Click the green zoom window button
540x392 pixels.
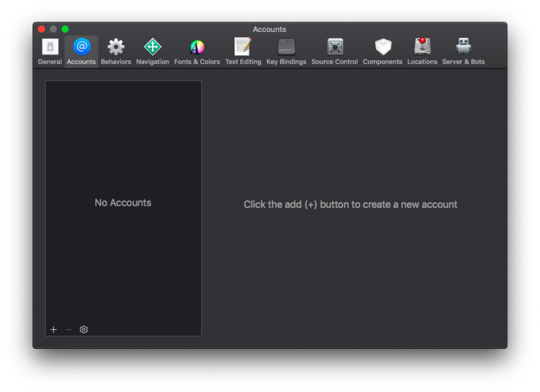[x=65, y=29]
